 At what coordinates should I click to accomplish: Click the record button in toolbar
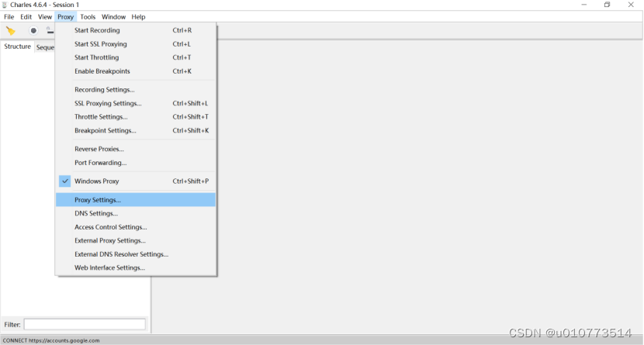33,31
